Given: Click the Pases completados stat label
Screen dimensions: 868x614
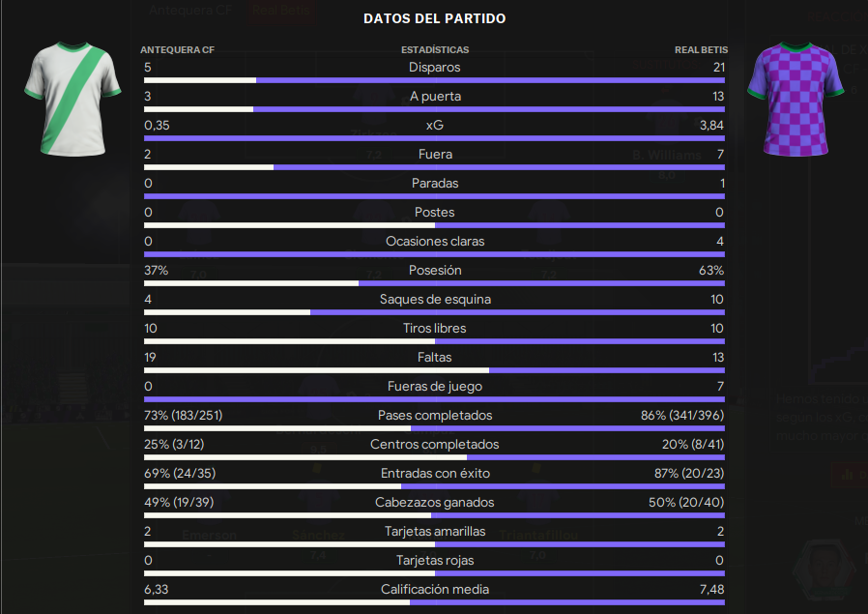Looking at the screenshot, I should [435, 415].
